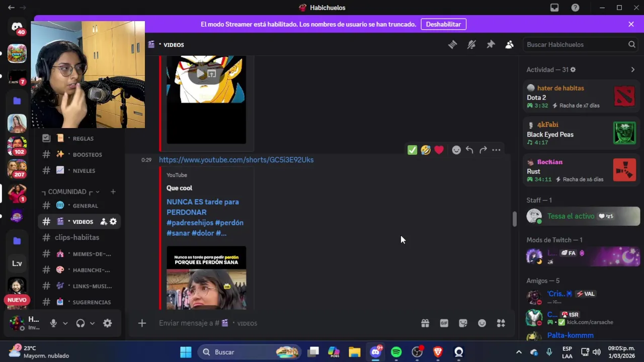
Task: Open NIVELES channel
Action: click(x=79, y=170)
